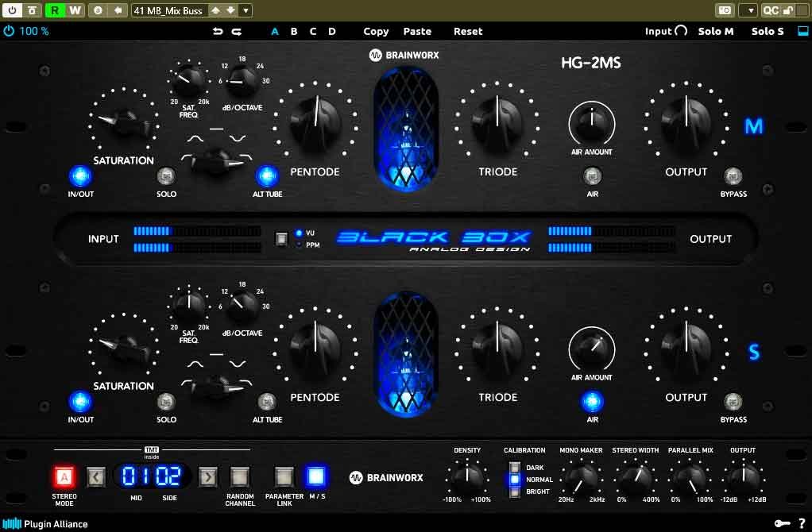Toggle Mid channel AIR button
The image size is (812, 532).
click(x=593, y=176)
